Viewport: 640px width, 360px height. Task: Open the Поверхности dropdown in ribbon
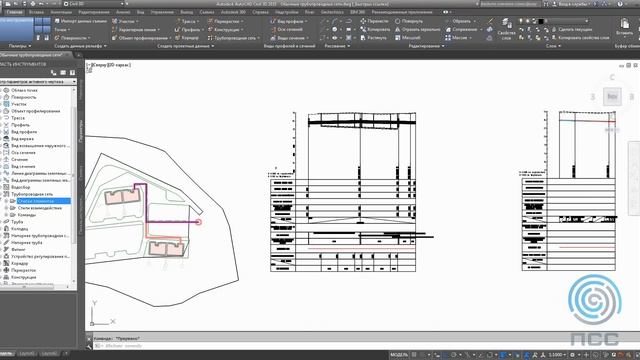coord(72,38)
